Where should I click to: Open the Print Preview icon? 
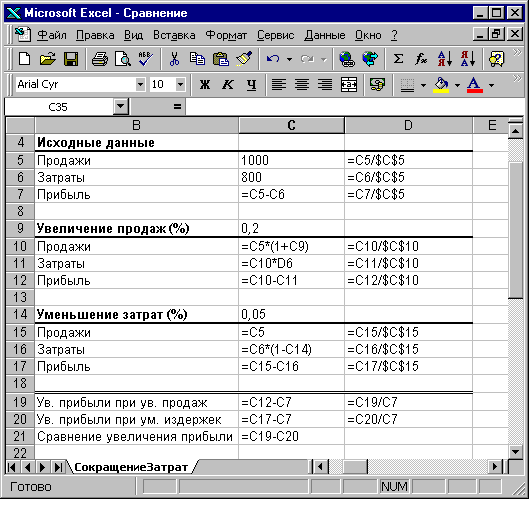[x=123, y=59]
